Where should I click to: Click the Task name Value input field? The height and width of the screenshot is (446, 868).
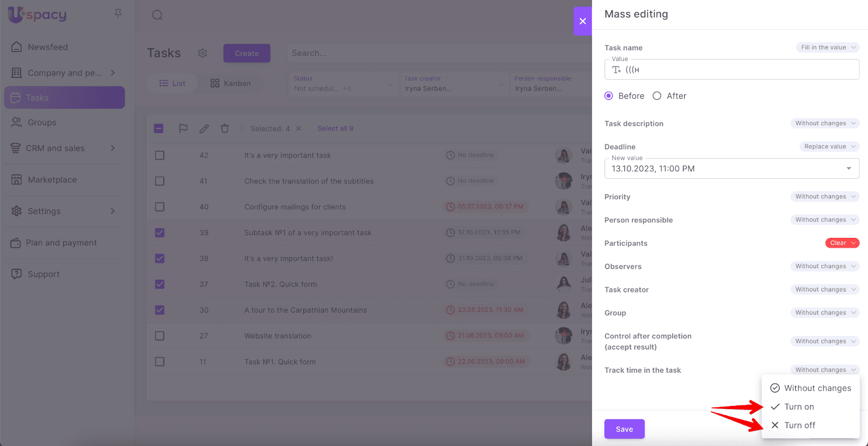pyautogui.click(x=732, y=70)
